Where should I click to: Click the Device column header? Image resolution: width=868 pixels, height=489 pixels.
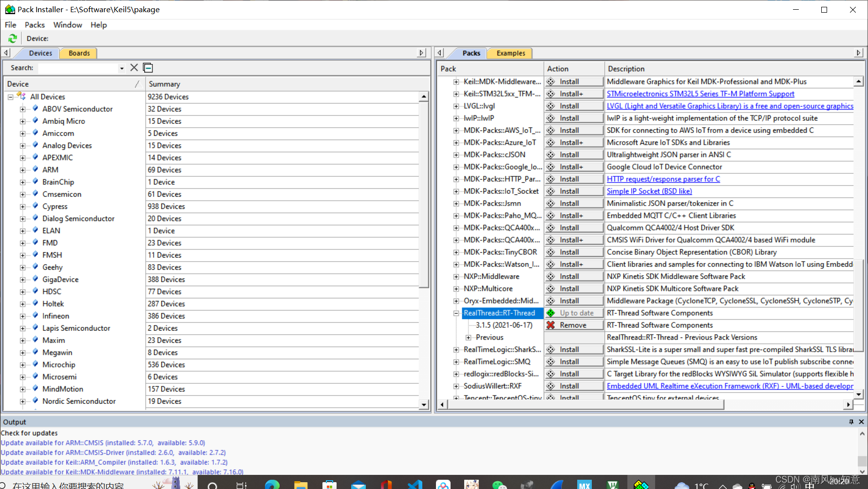74,84
